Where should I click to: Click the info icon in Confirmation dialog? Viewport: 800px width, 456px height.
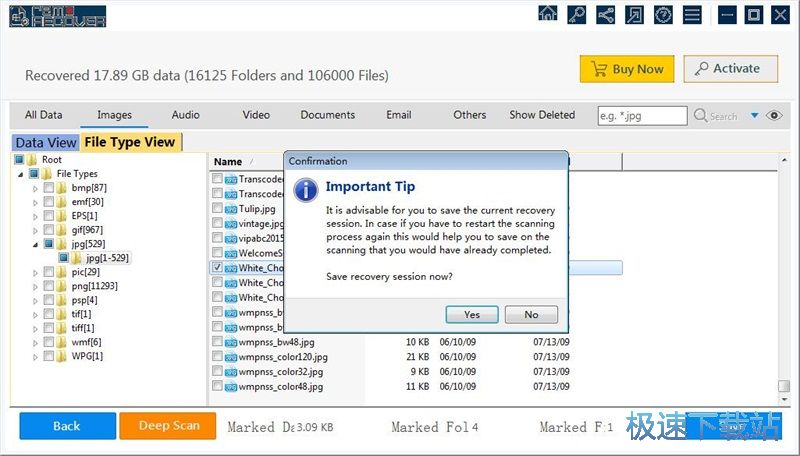click(x=306, y=190)
